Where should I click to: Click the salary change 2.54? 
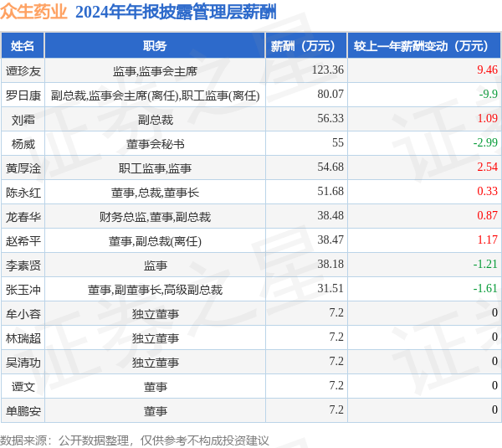point(487,167)
